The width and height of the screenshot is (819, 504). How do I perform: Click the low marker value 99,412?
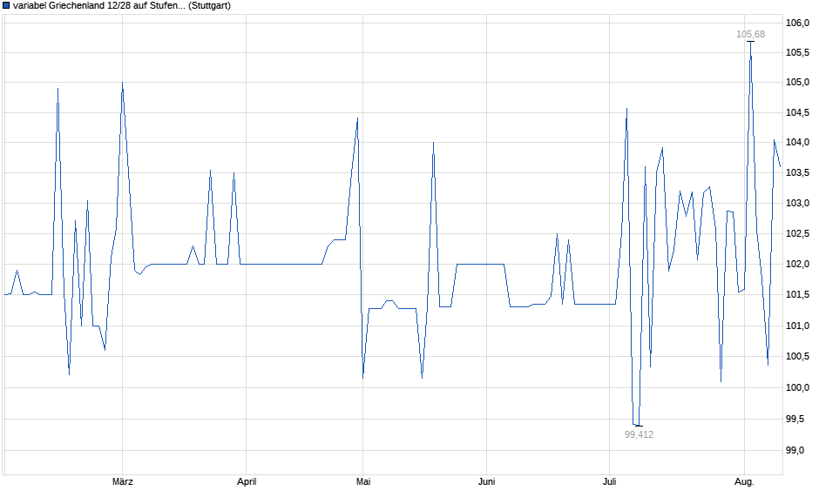click(x=639, y=434)
